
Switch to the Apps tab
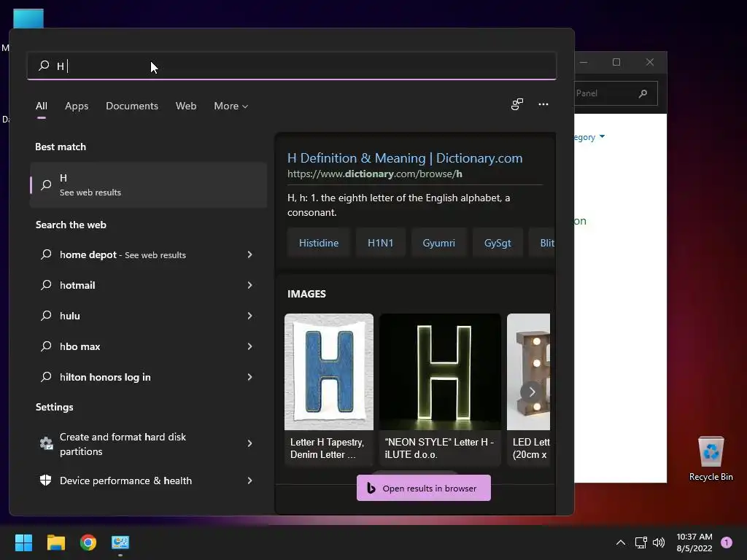tap(77, 106)
